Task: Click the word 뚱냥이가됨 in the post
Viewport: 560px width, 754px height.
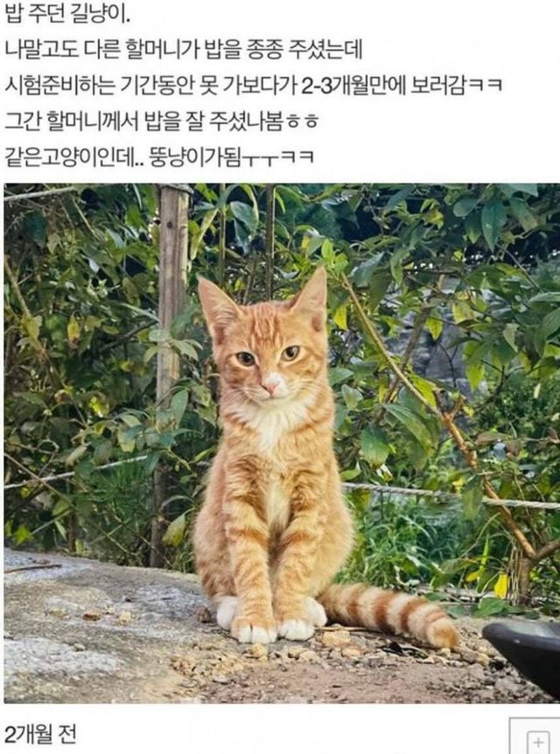Action: [x=195, y=157]
